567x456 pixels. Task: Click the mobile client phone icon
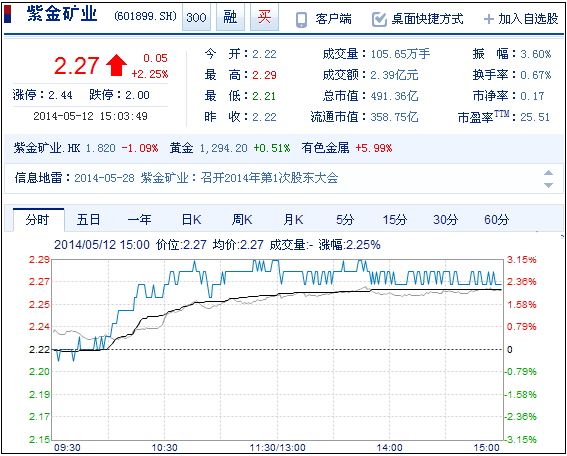pyautogui.click(x=301, y=20)
